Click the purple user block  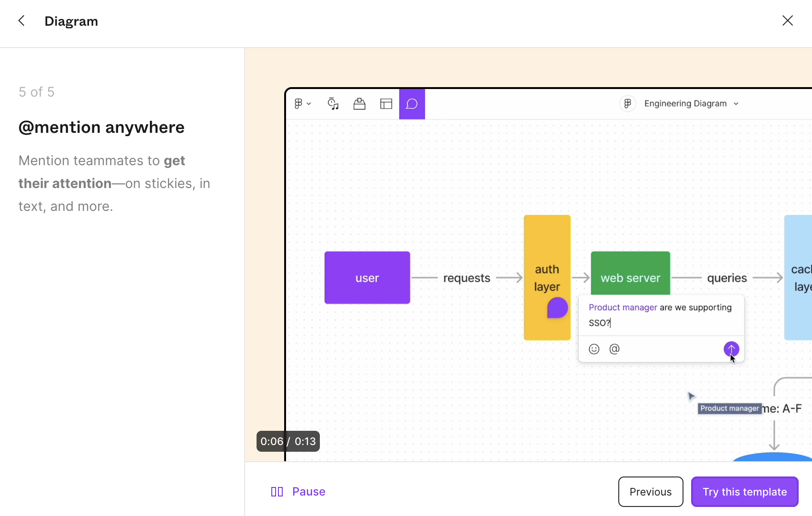[367, 278]
